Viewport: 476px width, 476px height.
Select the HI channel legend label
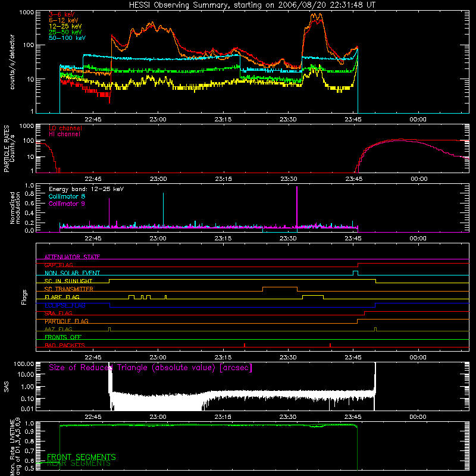pos(65,134)
